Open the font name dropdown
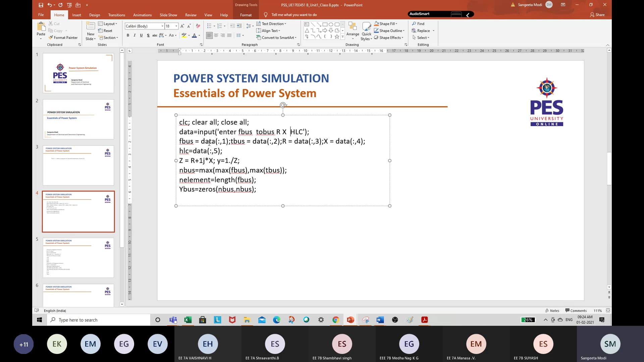The height and width of the screenshot is (362, 644). pyautogui.click(x=162, y=26)
